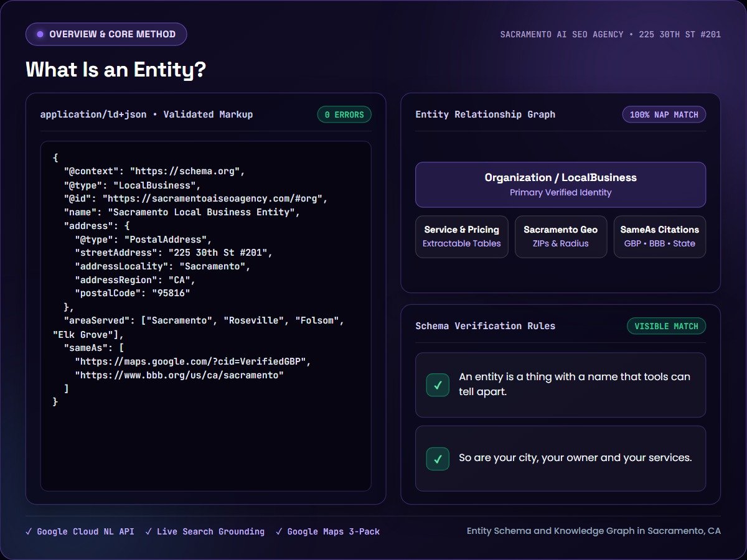The width and height of the screenshot is (747, 560).
Task: Click the "Primary Verified Identity" subtitle
Action: [x=560, y=192]
